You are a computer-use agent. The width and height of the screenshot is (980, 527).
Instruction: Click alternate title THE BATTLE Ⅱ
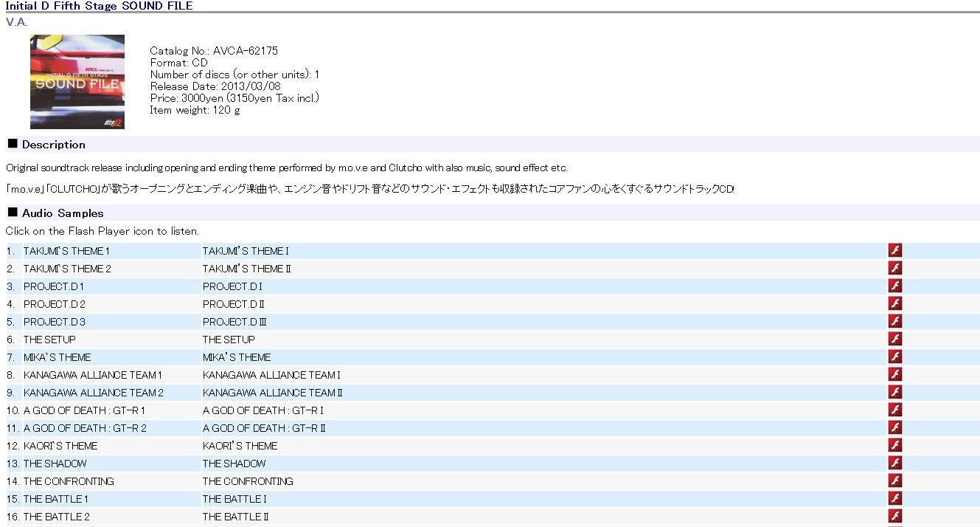[x=236, y=517]
